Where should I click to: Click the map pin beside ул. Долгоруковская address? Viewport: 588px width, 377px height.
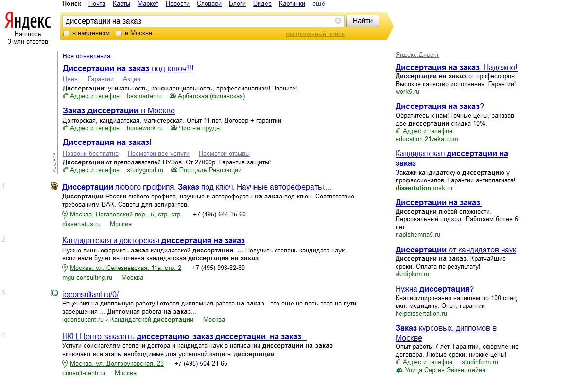[x=65, y=364]
